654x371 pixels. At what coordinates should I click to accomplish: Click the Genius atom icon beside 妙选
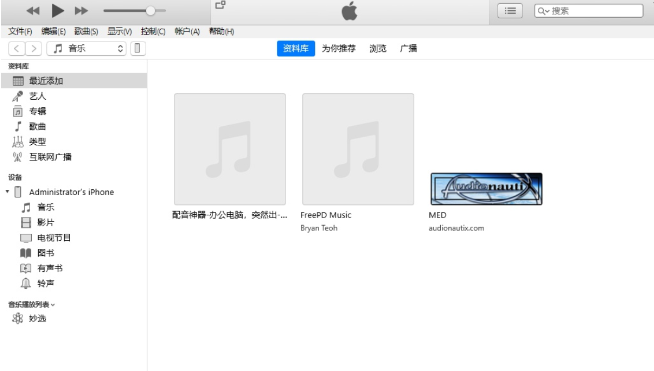[18, 318]
